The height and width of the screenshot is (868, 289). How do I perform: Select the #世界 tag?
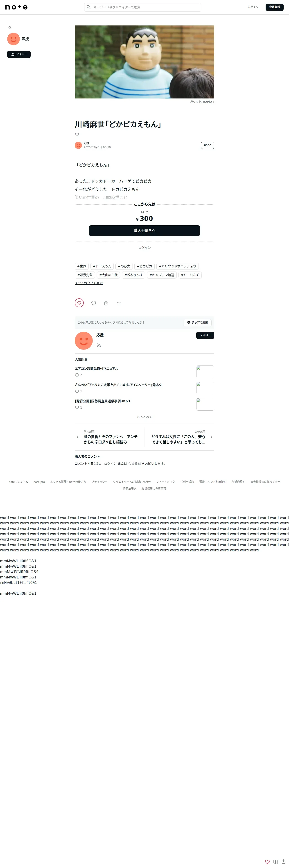click(x=82, y=266)
